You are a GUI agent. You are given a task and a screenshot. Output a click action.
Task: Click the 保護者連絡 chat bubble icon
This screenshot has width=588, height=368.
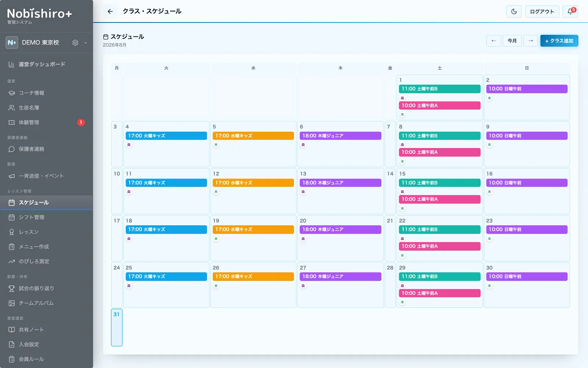(x=12, y=149)
